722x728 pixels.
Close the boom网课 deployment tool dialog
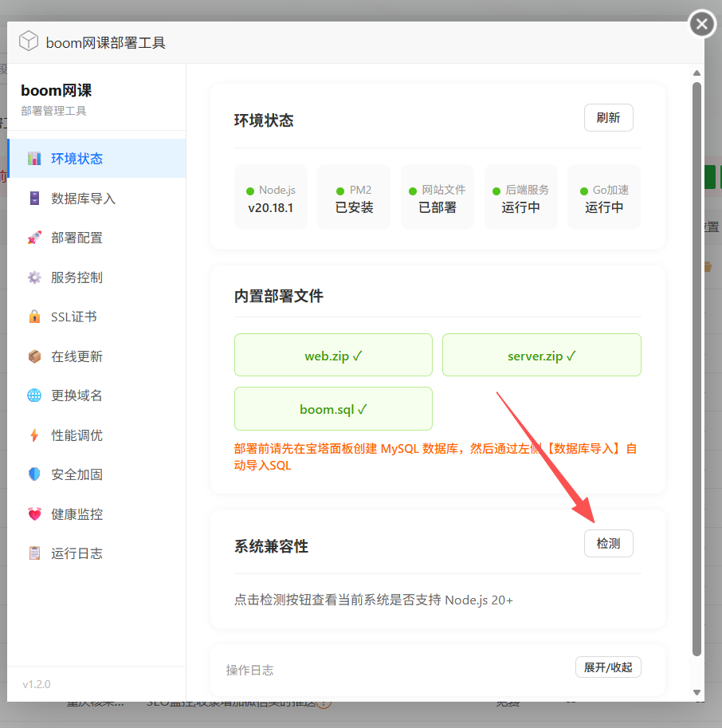[x=701, y=25]
